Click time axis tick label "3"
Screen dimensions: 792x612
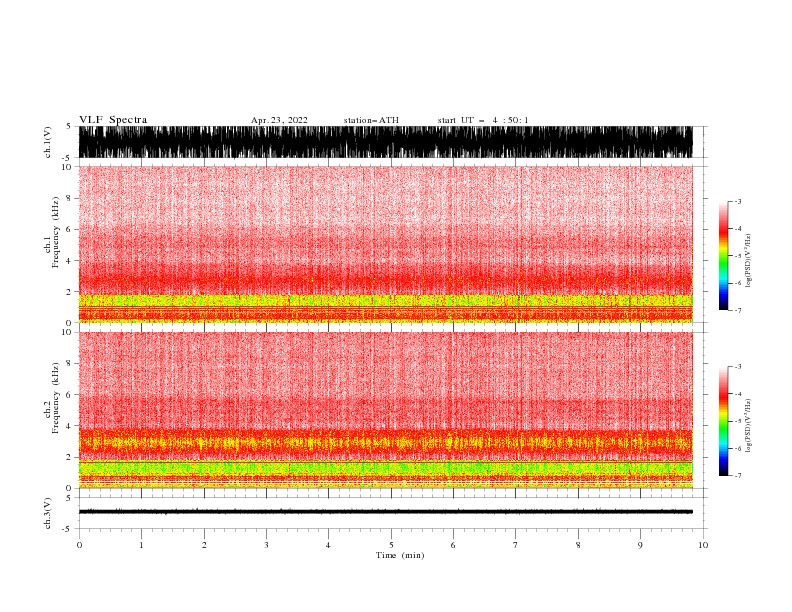pos(266,545)
